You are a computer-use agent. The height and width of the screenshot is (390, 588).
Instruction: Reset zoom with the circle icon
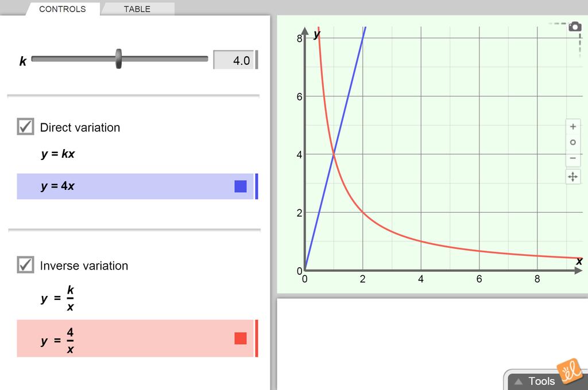click(572, 142)
